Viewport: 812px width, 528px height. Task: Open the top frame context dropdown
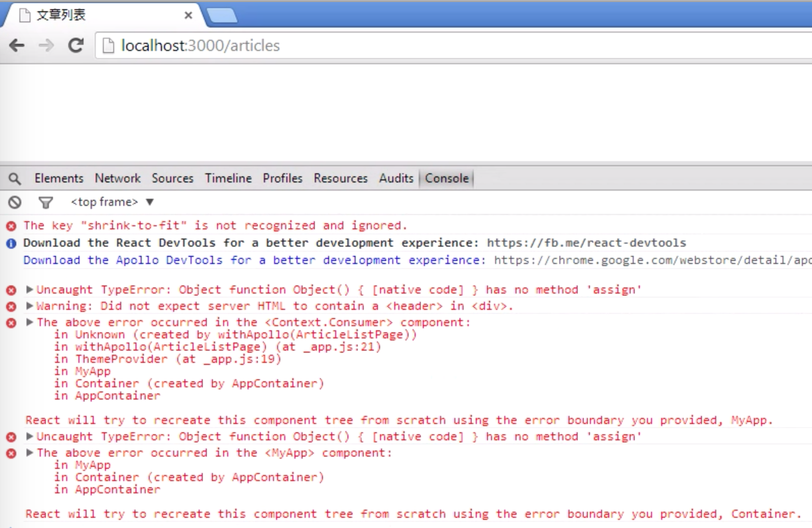(x=112, y=202)
